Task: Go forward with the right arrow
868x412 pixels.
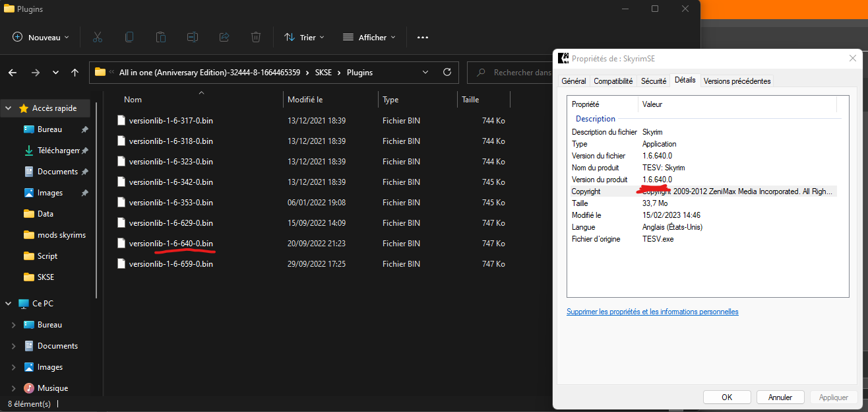Action: tap(36, 73)
